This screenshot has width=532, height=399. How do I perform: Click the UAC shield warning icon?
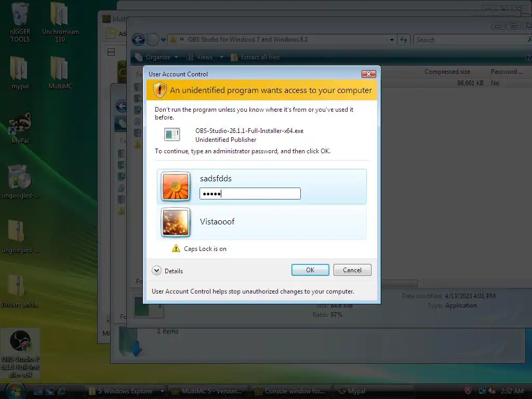pyautogui.click(x=159, y=90)
